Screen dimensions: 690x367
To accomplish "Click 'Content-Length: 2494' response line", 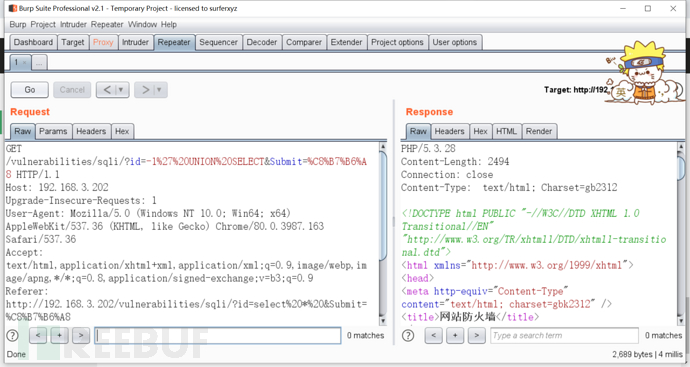I will (455, 161).
